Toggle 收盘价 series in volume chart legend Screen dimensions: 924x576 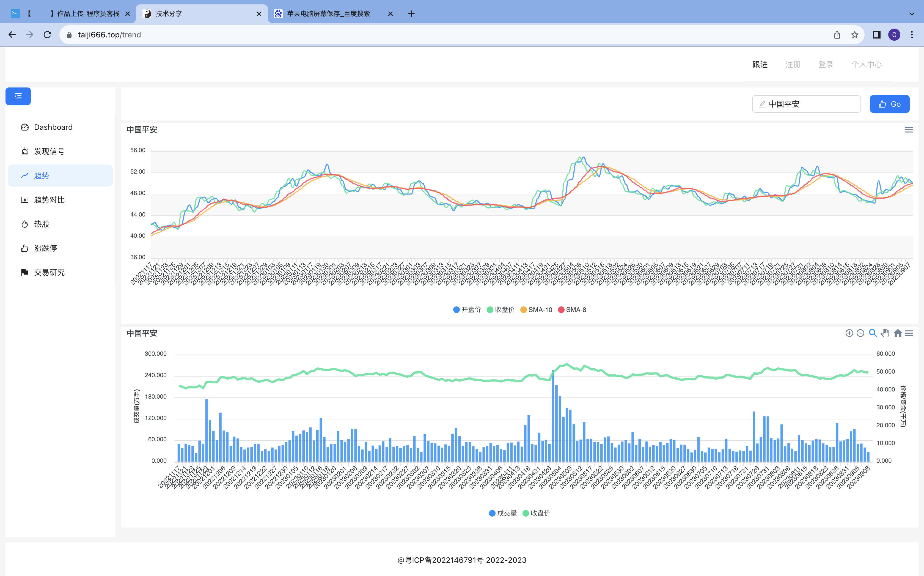[x=536, y=513]
